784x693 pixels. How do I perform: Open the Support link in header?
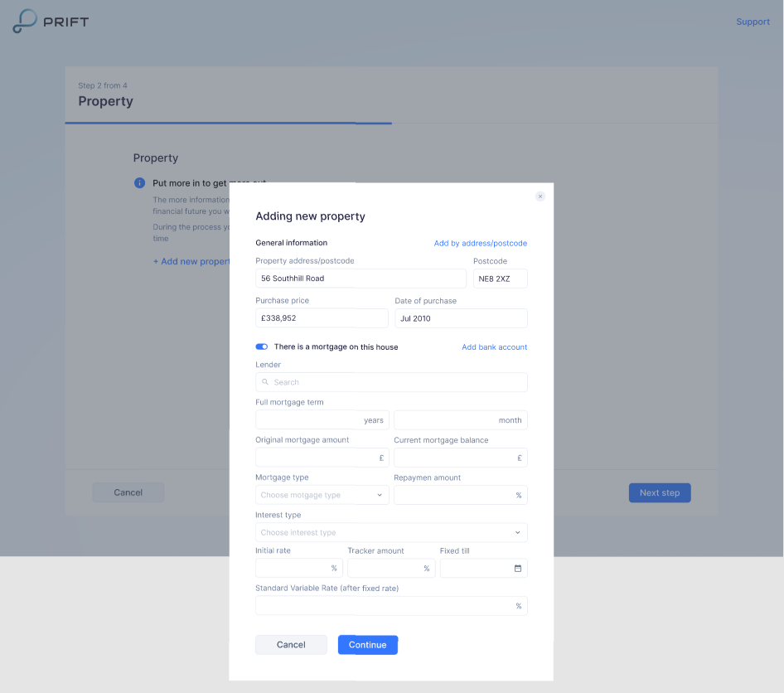click(x=753, y=22)
